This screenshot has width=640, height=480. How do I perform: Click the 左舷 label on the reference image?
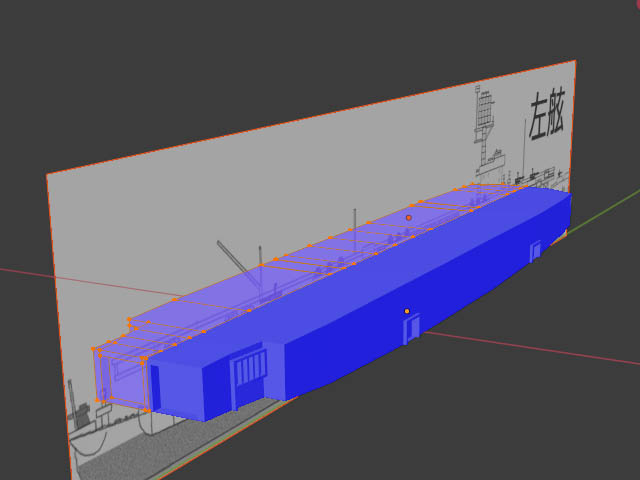(x=547, y=115)
